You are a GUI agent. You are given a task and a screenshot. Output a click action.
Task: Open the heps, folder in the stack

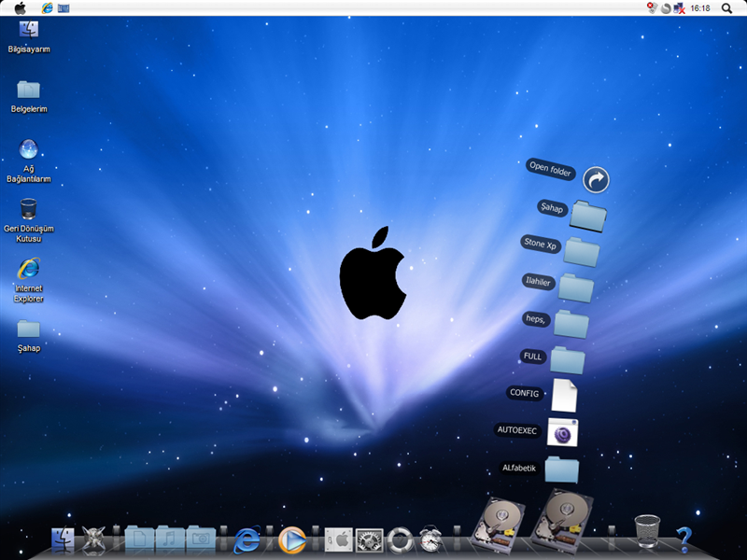571,324
